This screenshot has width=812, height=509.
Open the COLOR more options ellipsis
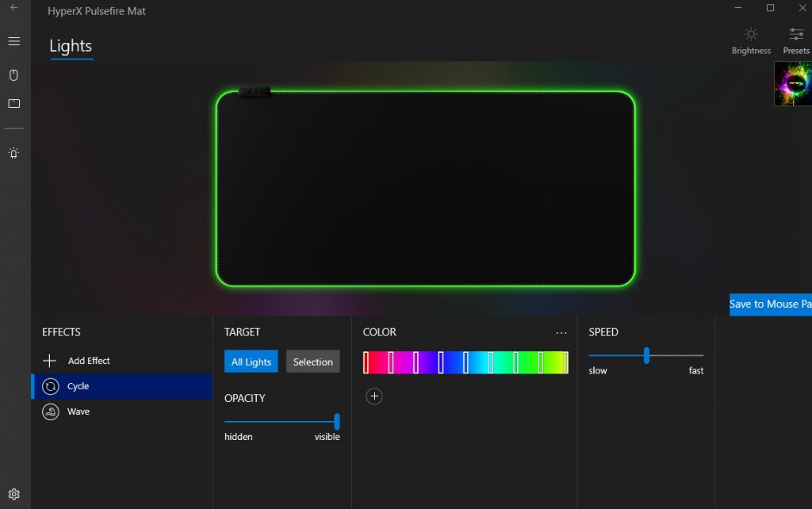tap(561, 333)
